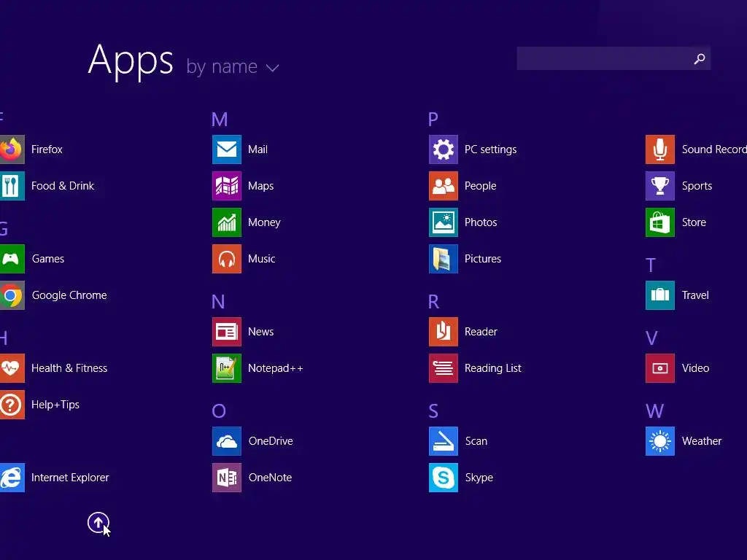Open the Mail envelope icon
The width and height of the screenshot is (747, 560).
227,149
